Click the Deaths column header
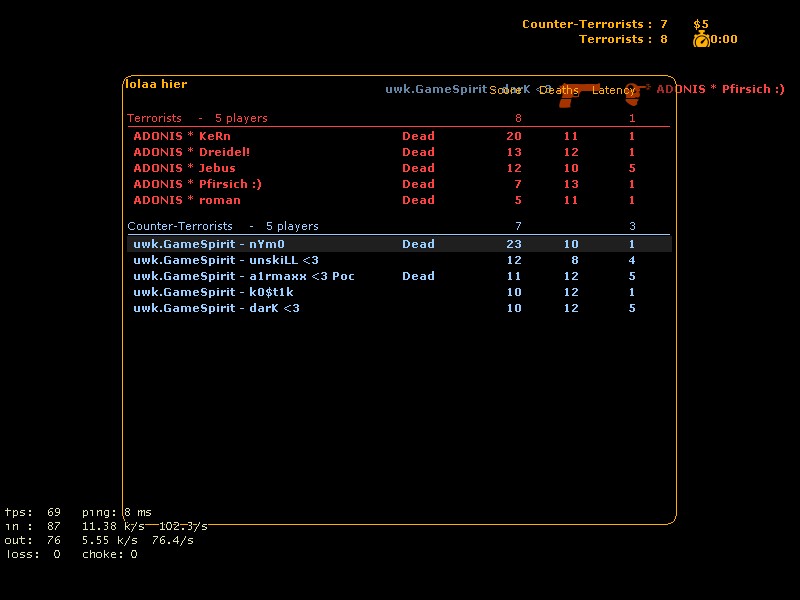Screen dimensions: 800x600 (x=559, y=90)
